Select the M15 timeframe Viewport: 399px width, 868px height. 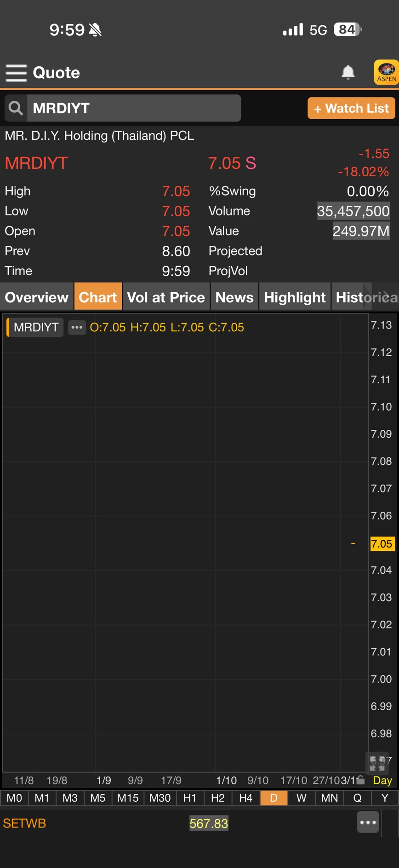(128, 798)
